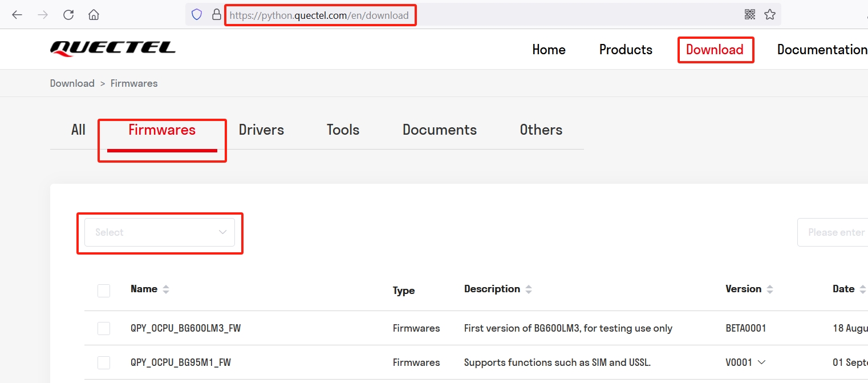Sort by Description column arrows
Viewport: 868px width, 383px height.
pos(529,289)
